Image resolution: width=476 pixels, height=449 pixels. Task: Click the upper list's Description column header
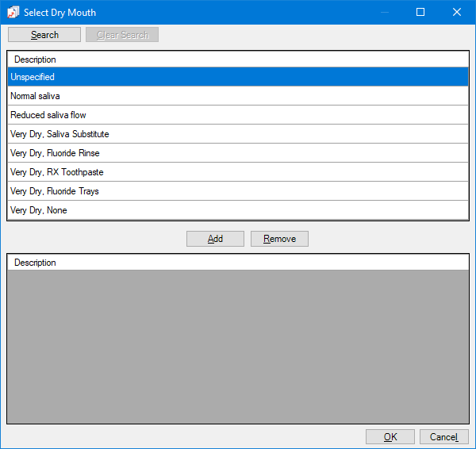pos(35,59)
